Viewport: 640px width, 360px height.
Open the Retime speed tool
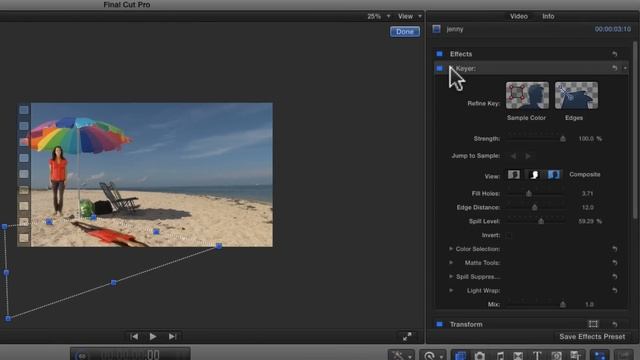click(429, 356)
